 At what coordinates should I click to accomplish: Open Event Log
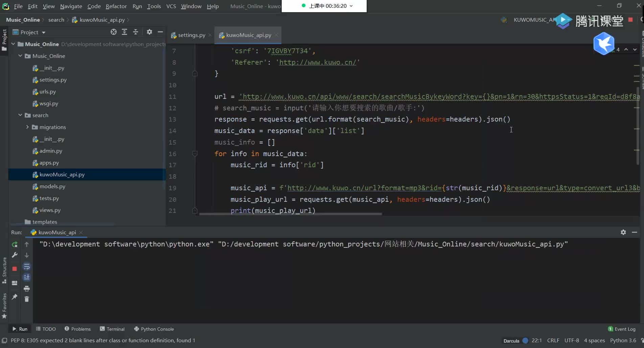(x=622, y=329)
